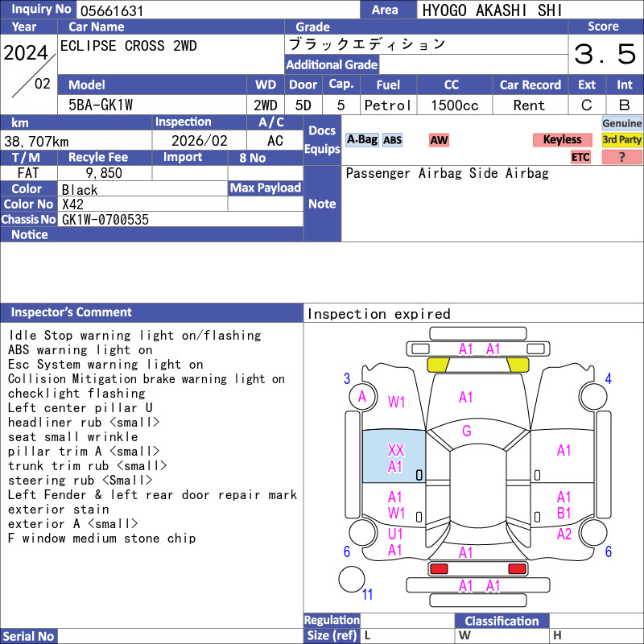
Task: Click the inquiry number 05661631
Action: coord(112,10)
